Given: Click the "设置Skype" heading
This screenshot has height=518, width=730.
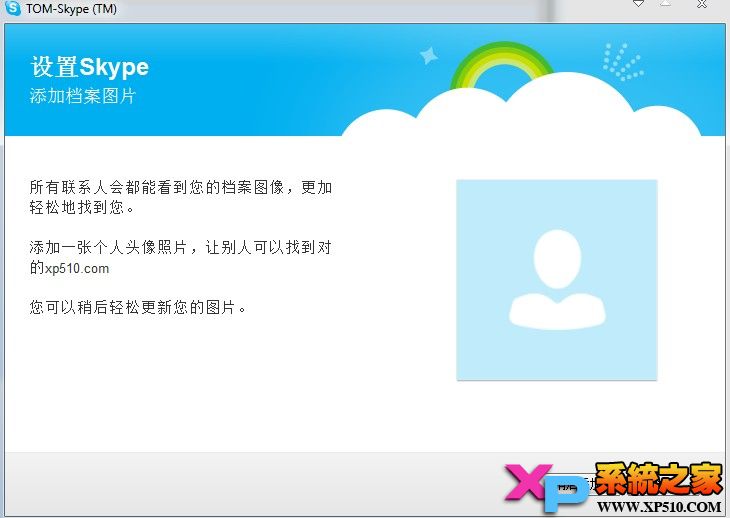Looking at the screenshot, I should tap(90, 67).
